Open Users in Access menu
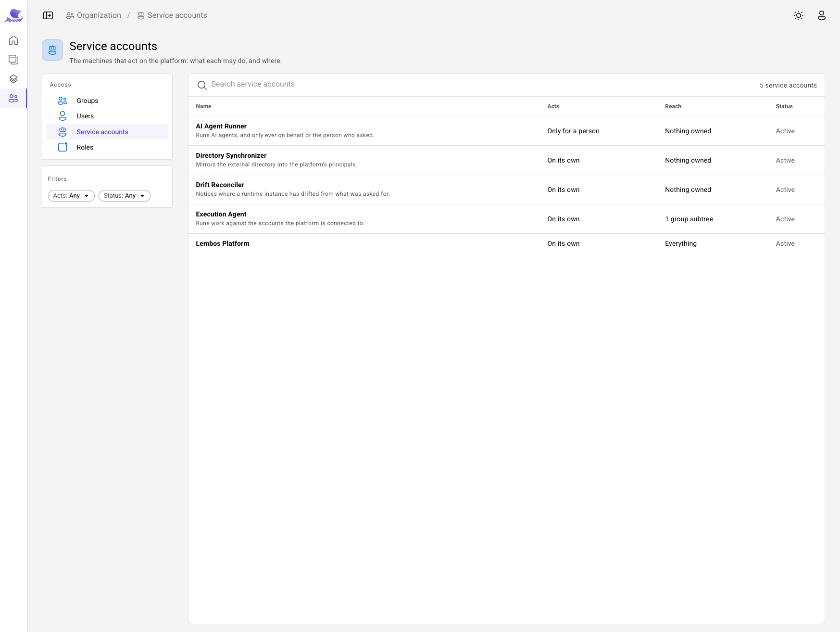 point(107,116)
